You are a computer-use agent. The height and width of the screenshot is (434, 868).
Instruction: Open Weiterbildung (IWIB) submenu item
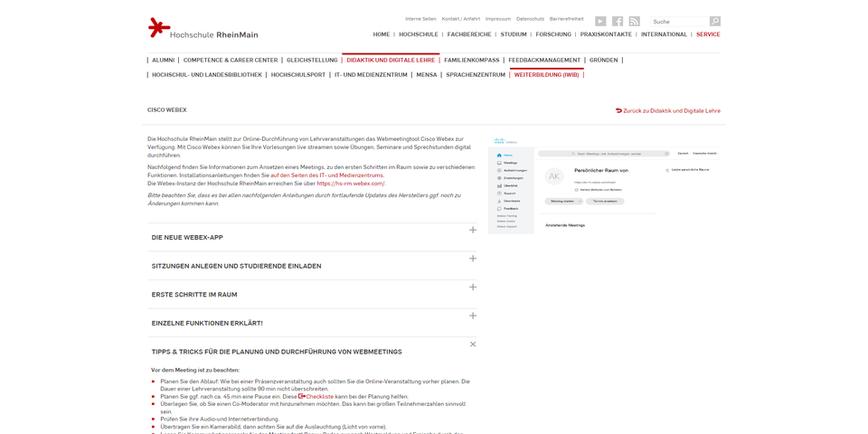tap(546, 75)
